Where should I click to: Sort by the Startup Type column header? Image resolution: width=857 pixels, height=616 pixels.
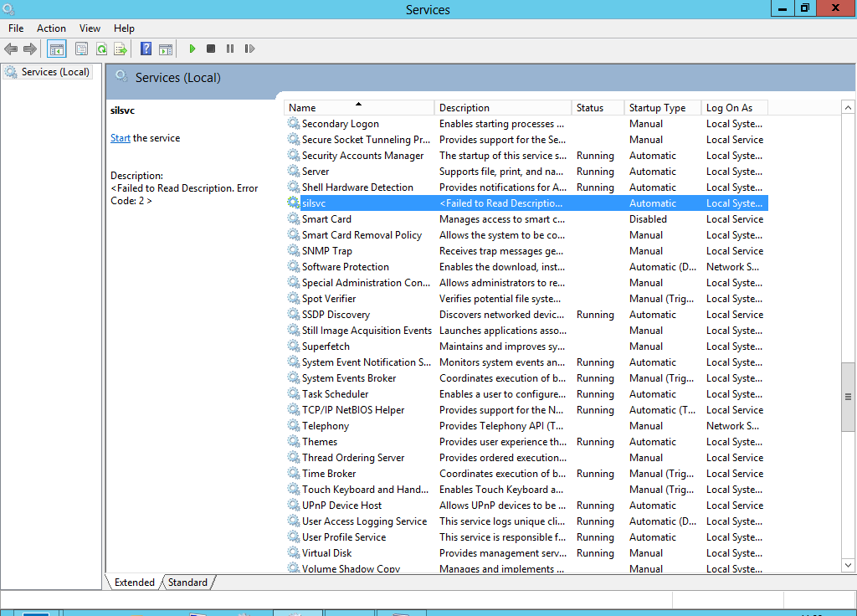657,108
